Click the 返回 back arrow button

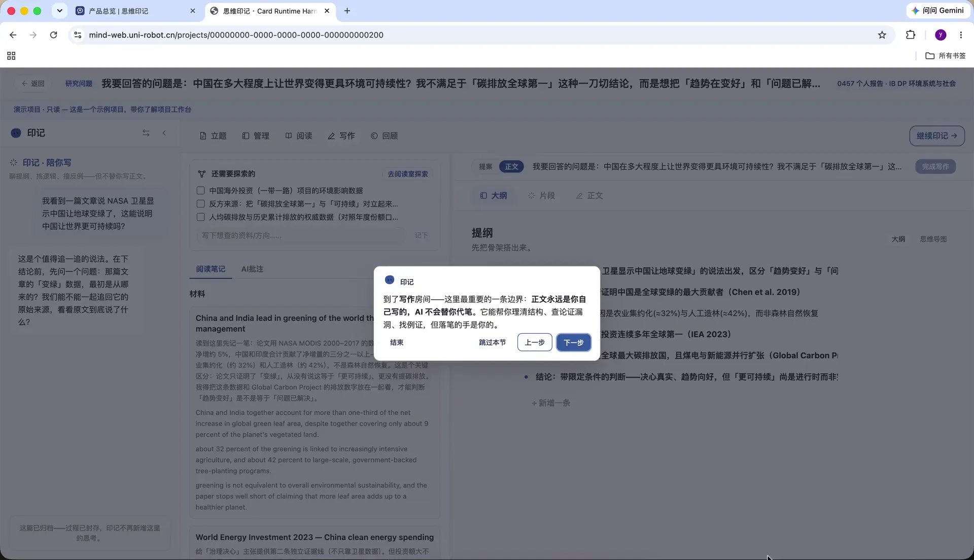coord(33,84)
